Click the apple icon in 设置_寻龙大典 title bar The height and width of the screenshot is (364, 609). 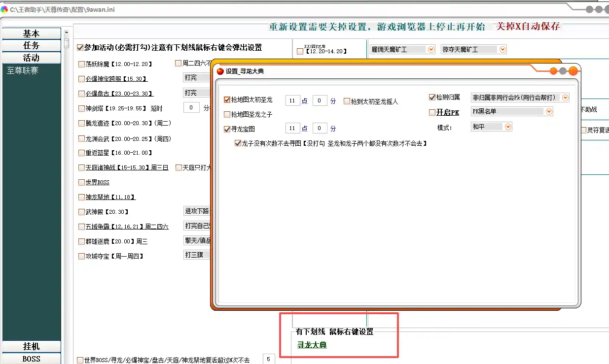pyautogui.click(x=220, y=71)
